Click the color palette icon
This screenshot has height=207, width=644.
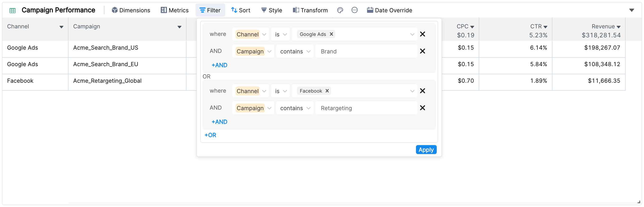tap(340, 10)
